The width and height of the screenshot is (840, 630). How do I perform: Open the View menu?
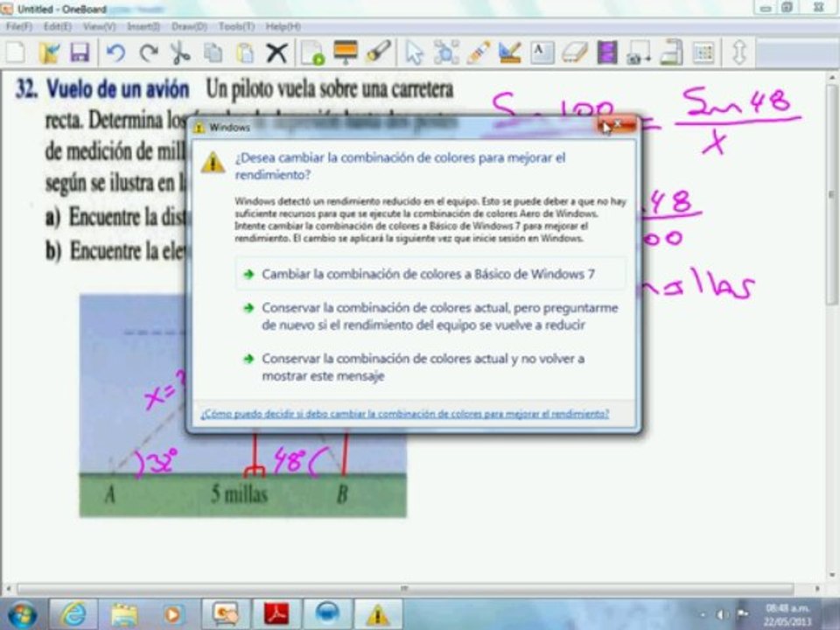pos(99,26)
